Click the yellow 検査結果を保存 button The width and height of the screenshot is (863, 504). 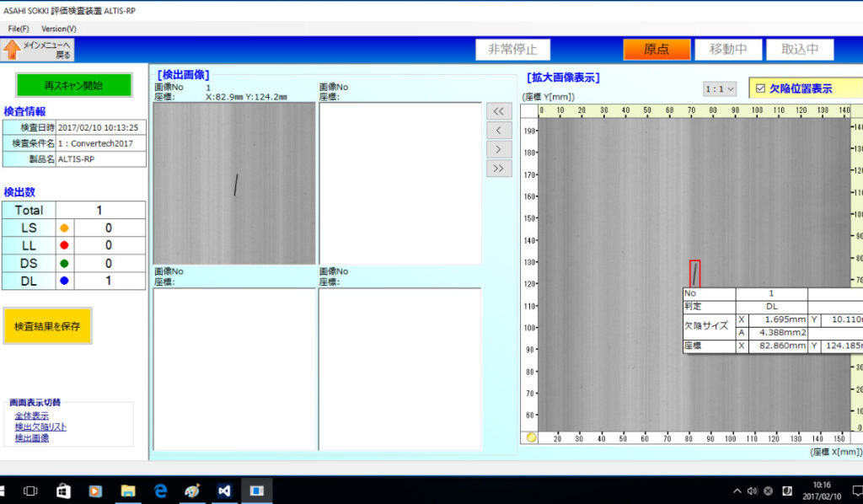tap(47, 326)
